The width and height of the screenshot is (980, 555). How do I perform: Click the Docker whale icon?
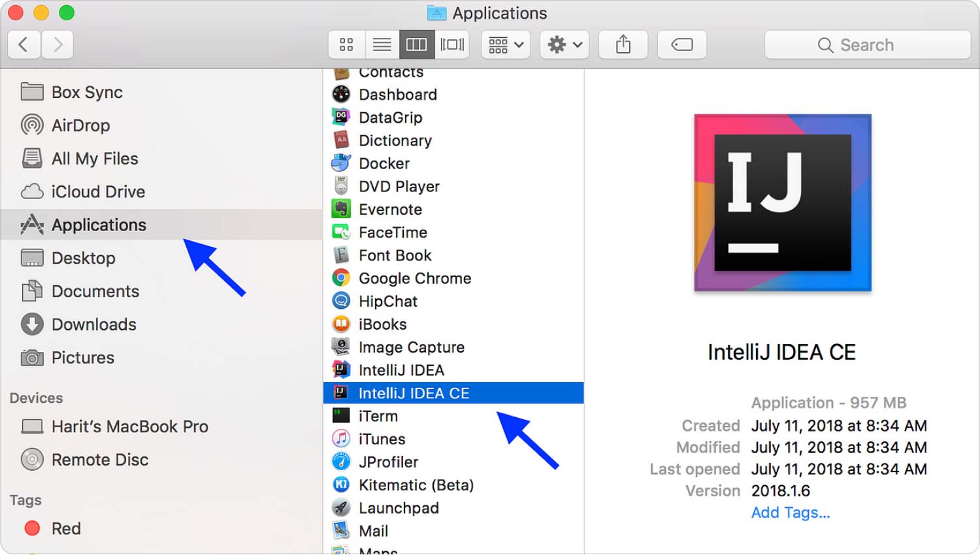click(341, 163)
